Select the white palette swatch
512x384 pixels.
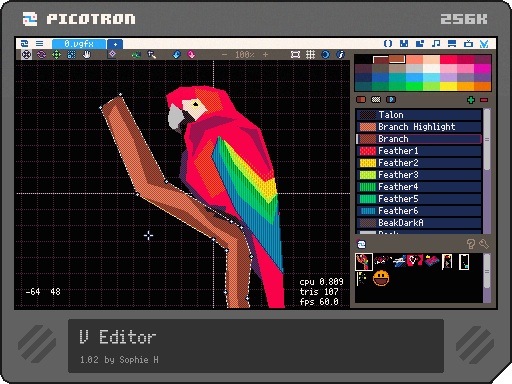pyautogui.click(x=432, y=68)
